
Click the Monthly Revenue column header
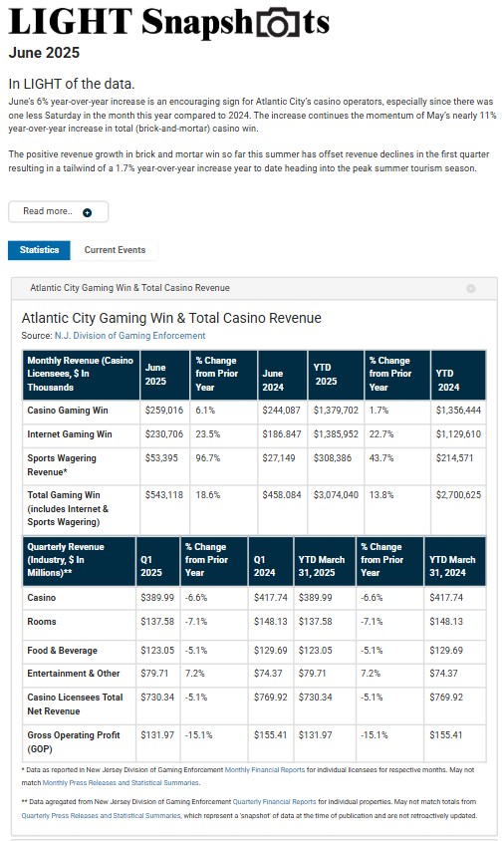81,375
